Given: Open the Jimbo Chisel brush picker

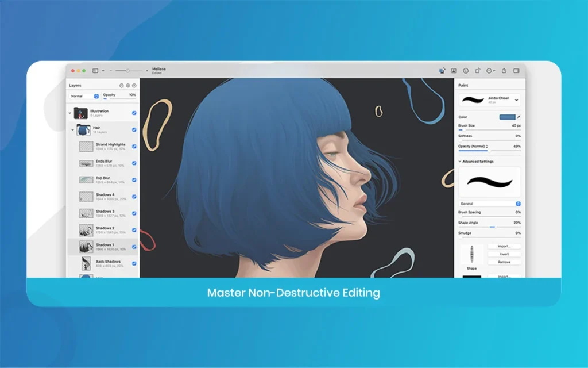Looking at the screenshot, I should (x=490, y=100).
